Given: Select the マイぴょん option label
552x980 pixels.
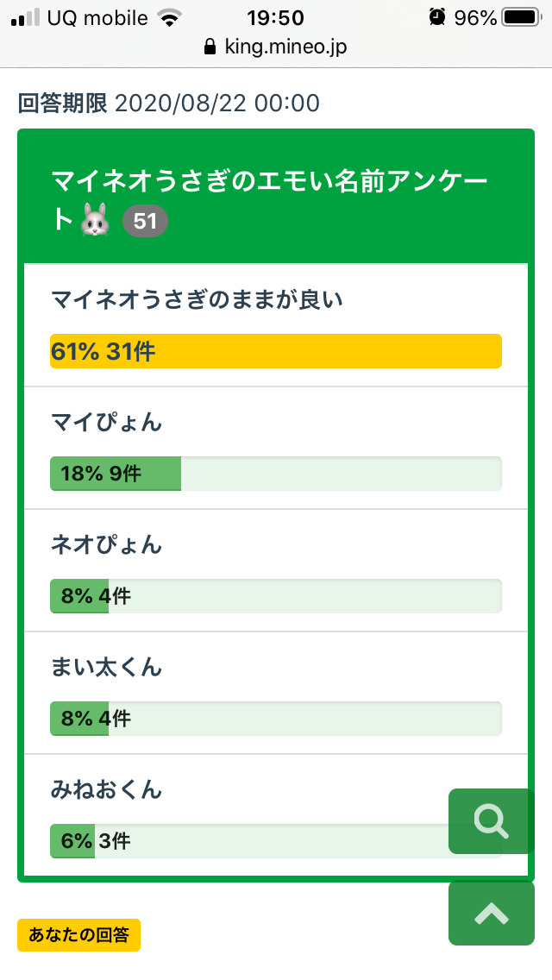Looking at the screenshot, I should pos(106,423).
